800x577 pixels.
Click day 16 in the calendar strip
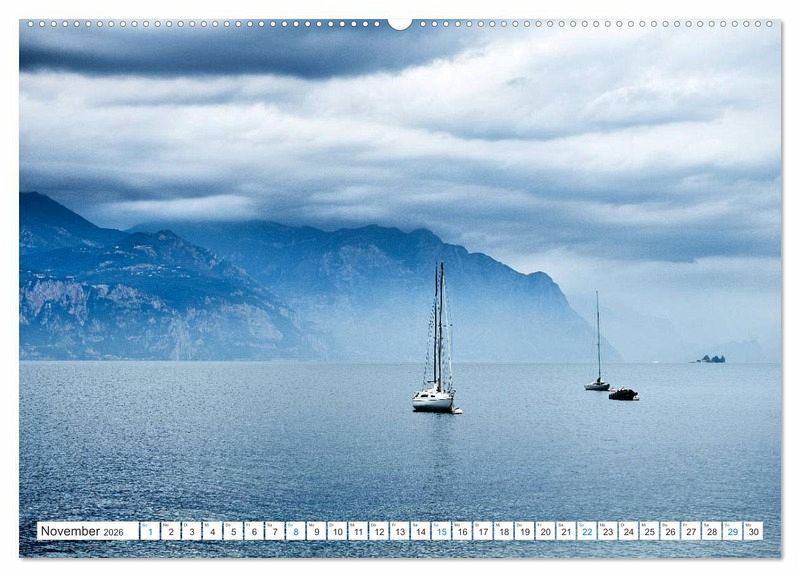pyautogui.click(x=463, y=531)
